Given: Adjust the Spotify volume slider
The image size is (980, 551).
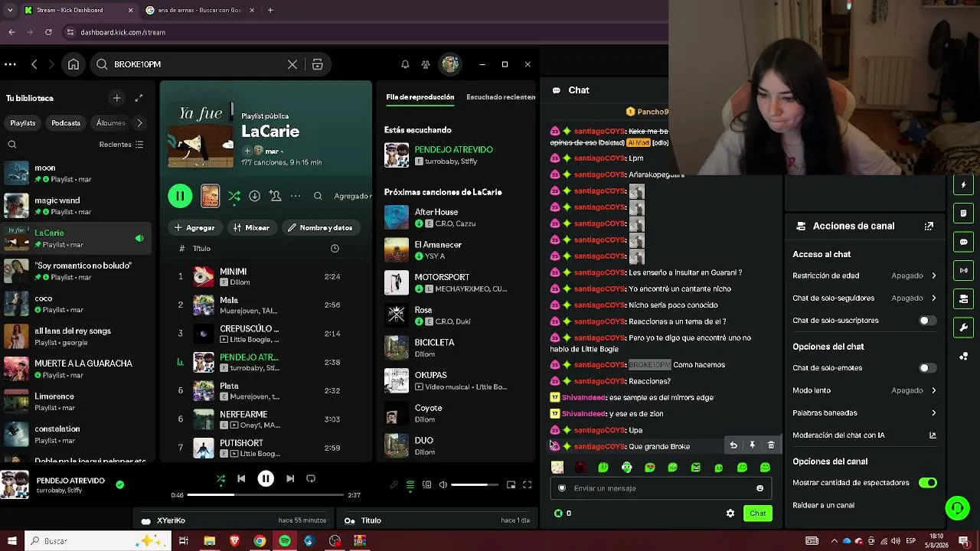Looking at the screenshot, I should (475, 484).
